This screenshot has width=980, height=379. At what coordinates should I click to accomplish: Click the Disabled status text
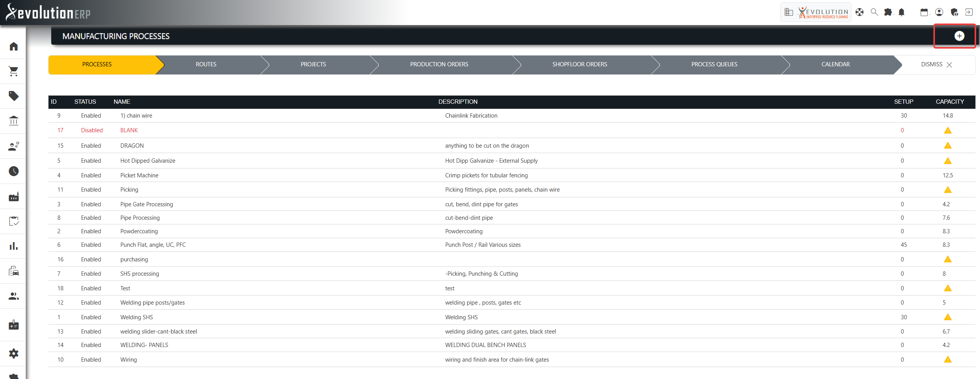tap(92, 130)
